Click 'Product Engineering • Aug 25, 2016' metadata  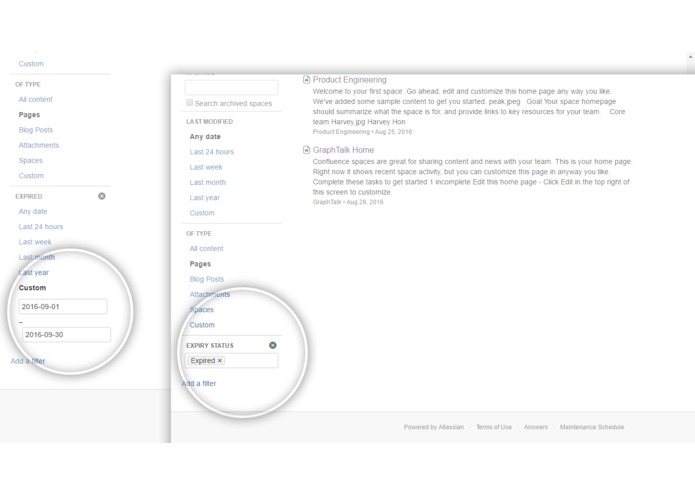362,132
